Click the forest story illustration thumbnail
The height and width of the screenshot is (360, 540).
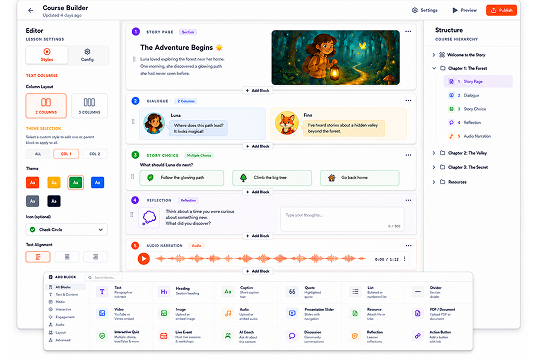coord(335,58)
